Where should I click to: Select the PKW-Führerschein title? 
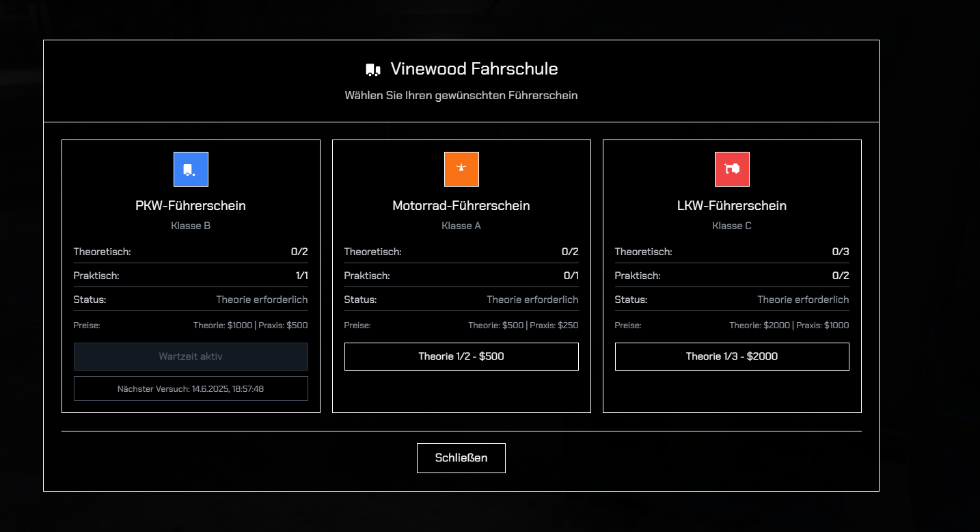click(x=191, y=205)
